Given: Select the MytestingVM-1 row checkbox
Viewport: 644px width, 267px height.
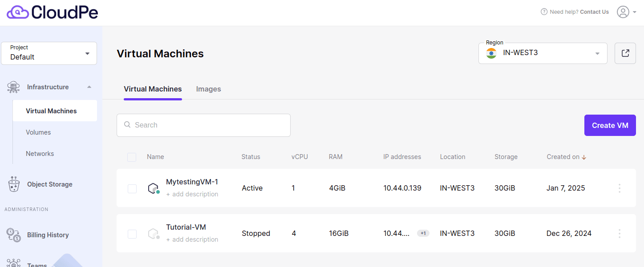Looking at the screenshot, I should 132,188.
